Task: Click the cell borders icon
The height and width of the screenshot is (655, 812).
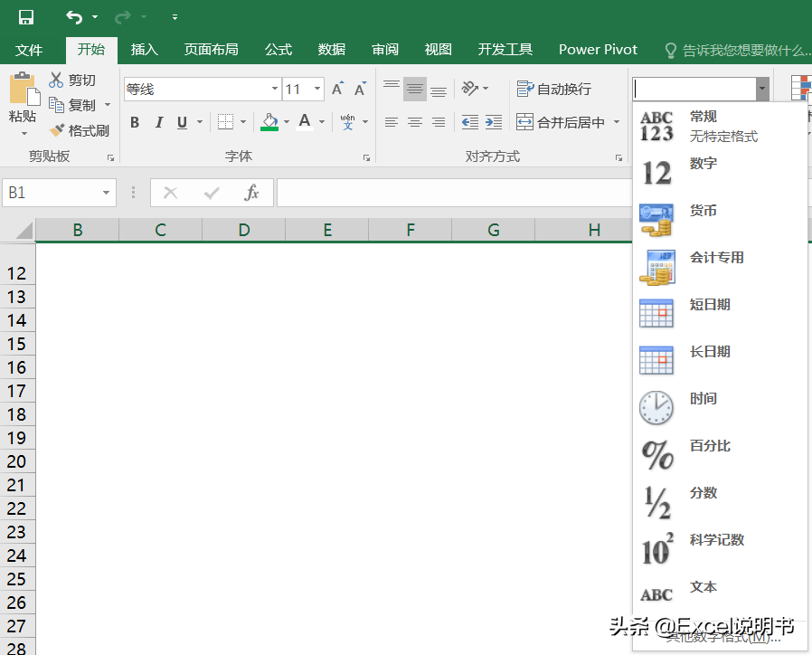Action: tap(225, 122)
